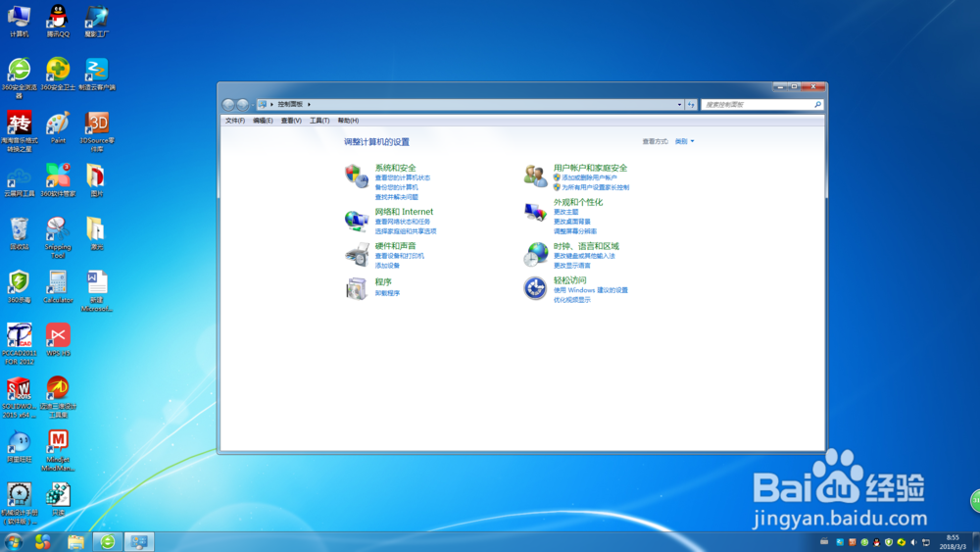Expand the arrow after 控制面板 in breadcrumb
The image size is (980, 552).
click(x=309, y=104)
